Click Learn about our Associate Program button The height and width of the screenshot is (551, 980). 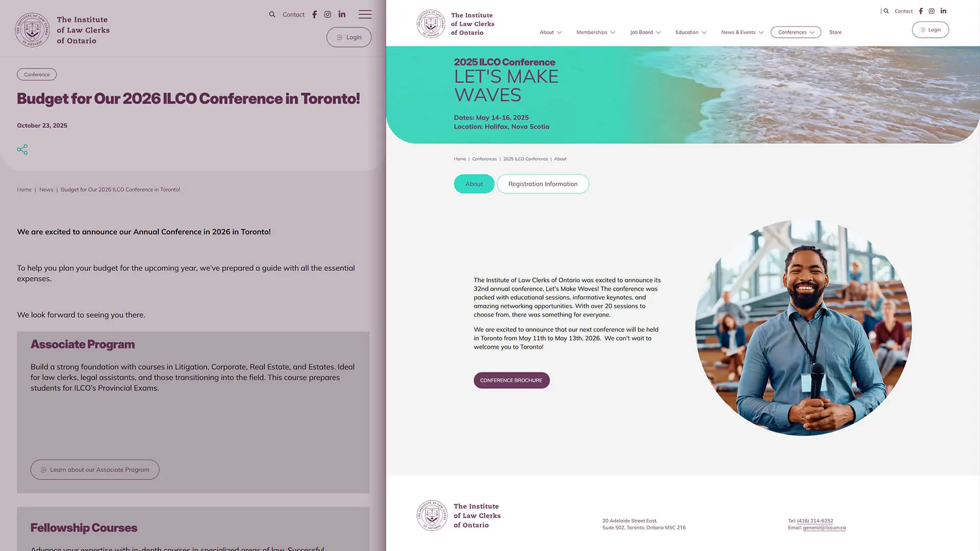click(95, 470)
